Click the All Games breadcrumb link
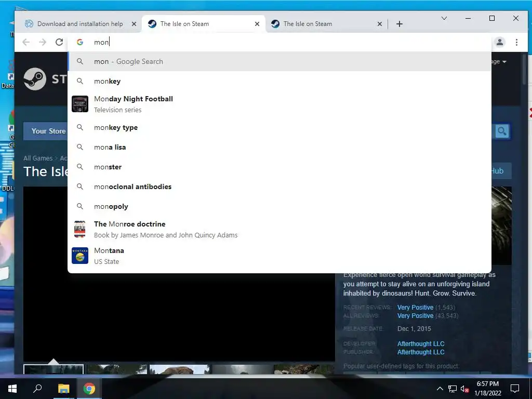Screen dimensions: 532x399 point(38,158)
